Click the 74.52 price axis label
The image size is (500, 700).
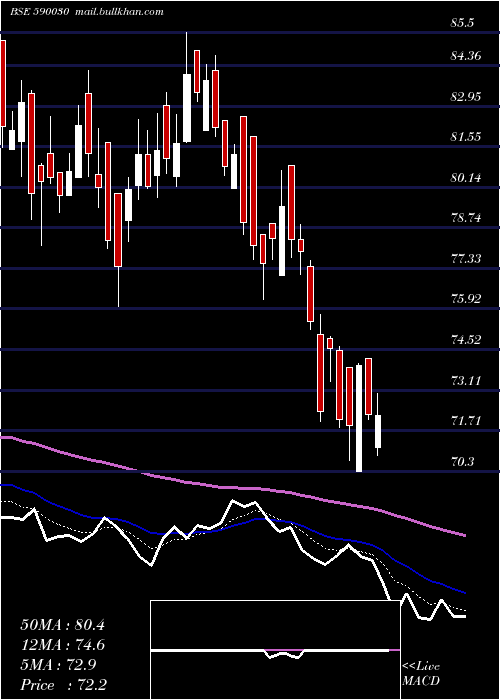coord(466,340)
